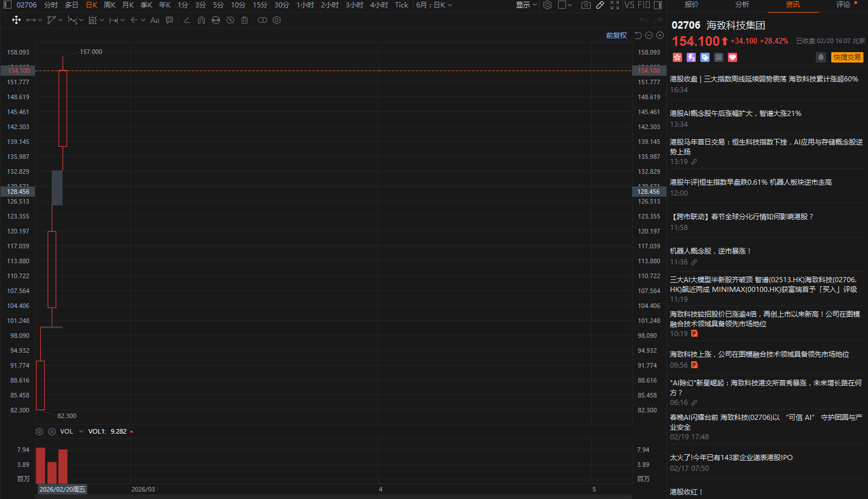The width and height of the screenshot is (868, 499).
Task: Toggle the lock drawings icon
Action: tap(216, 20)
